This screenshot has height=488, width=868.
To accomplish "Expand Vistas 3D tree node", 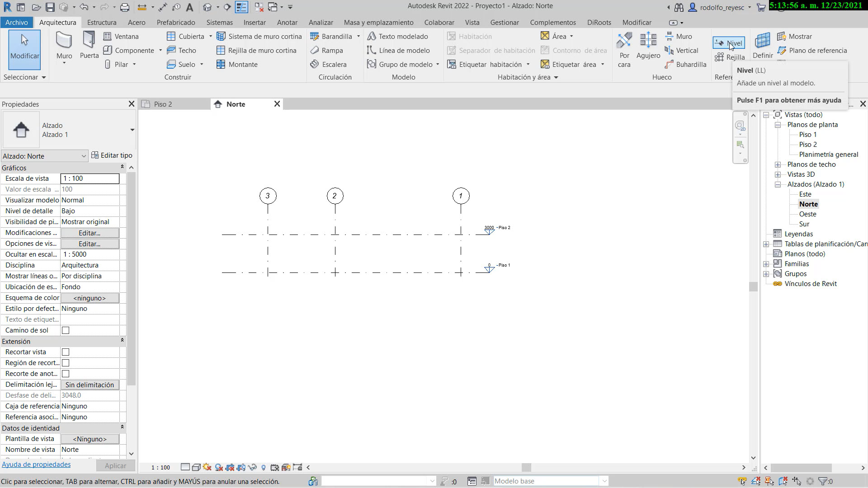I will (x=778, y=174).
